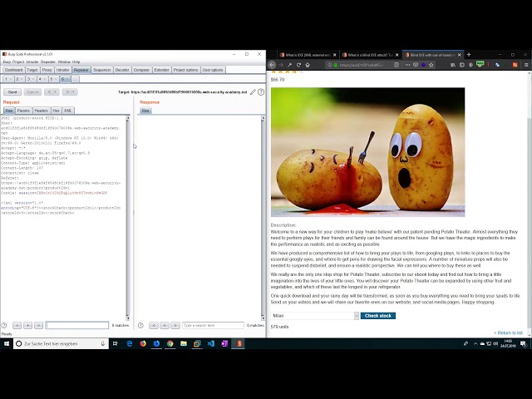Open OneNote from the taskbar

point(224,343)
